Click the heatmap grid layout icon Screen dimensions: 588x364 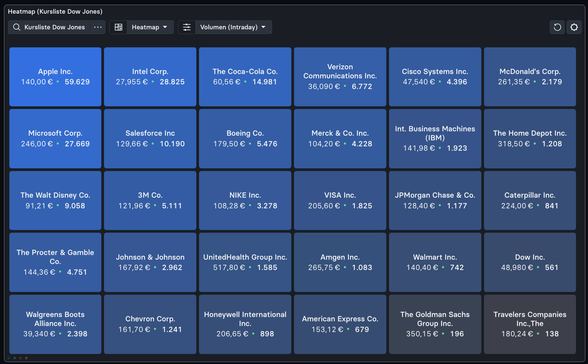118,27
